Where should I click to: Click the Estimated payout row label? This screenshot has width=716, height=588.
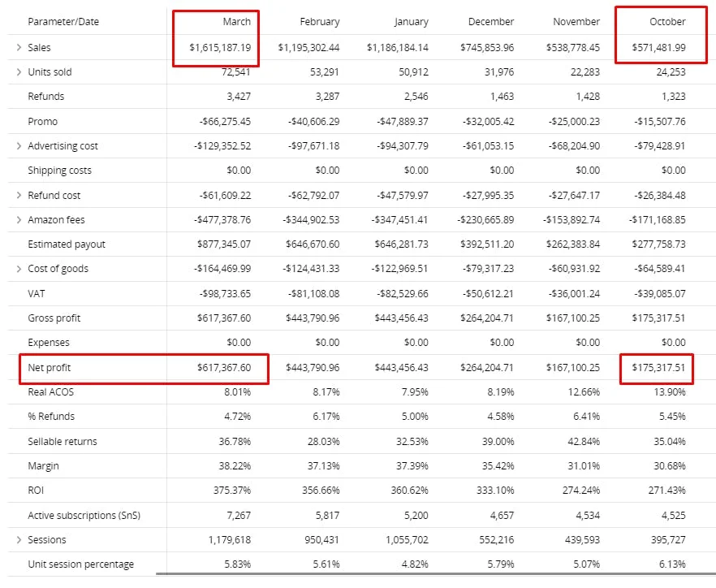tap(67, 244)
